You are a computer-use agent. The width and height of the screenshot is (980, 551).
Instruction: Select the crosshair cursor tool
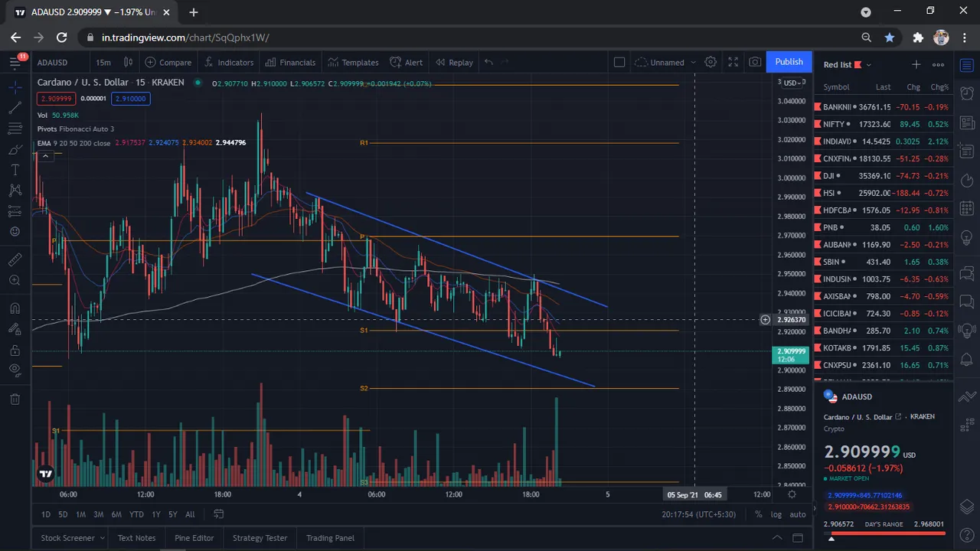[15, 88]
